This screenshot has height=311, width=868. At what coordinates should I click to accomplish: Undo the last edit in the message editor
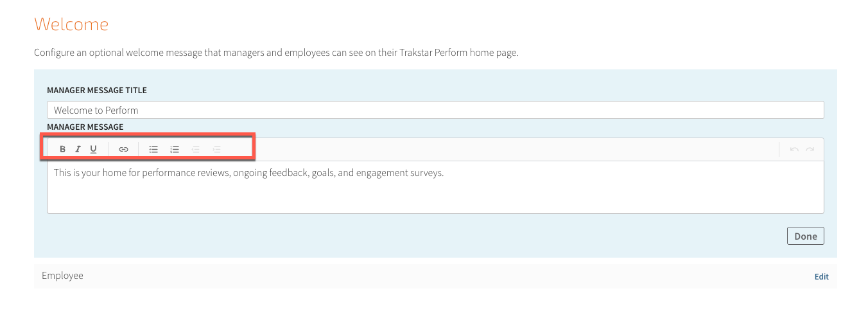tap(795, 149)
